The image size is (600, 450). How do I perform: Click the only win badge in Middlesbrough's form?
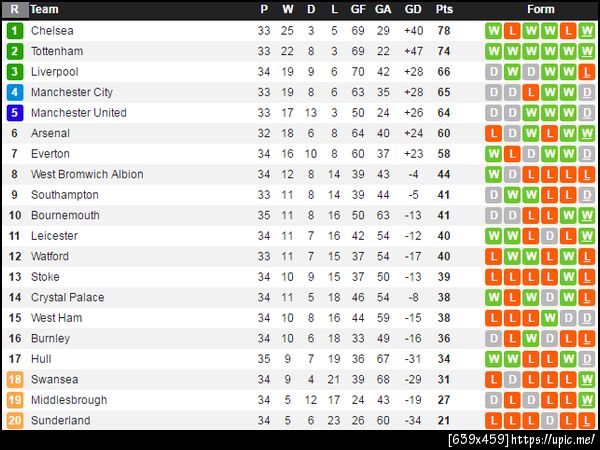[586, 400]
